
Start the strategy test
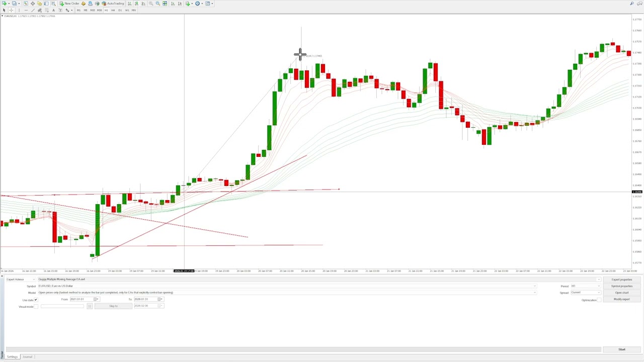[622, 349]
